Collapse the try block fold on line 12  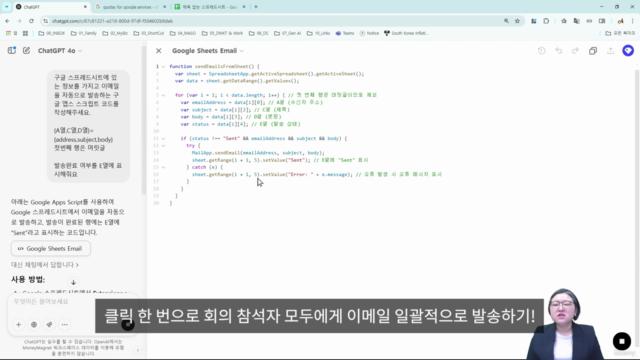coord(163,146)
